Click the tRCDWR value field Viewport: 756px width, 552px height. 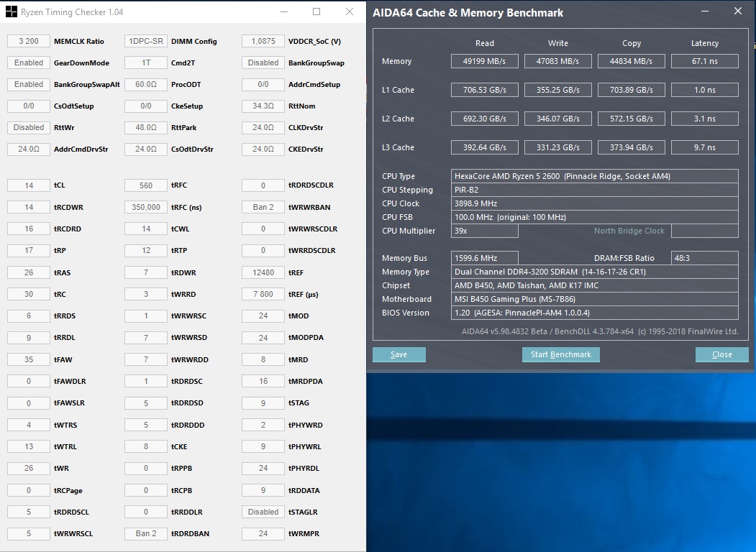pyautogui.click(x=29, y=207)
